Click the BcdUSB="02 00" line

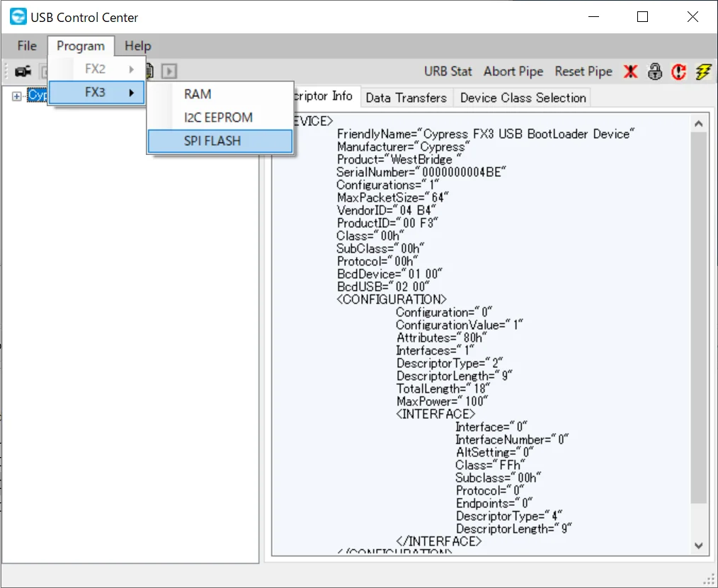coord(383,287)
